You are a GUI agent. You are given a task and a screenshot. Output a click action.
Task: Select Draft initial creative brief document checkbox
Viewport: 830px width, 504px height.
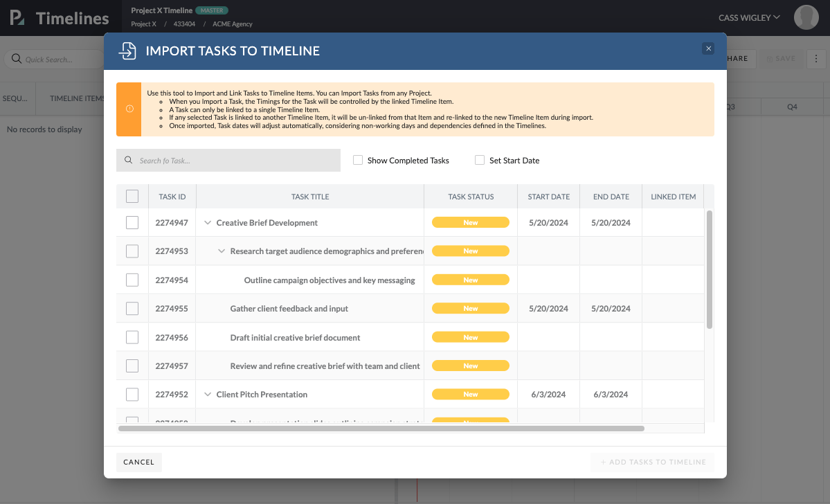pyautogui.click(x=132, y=337)
